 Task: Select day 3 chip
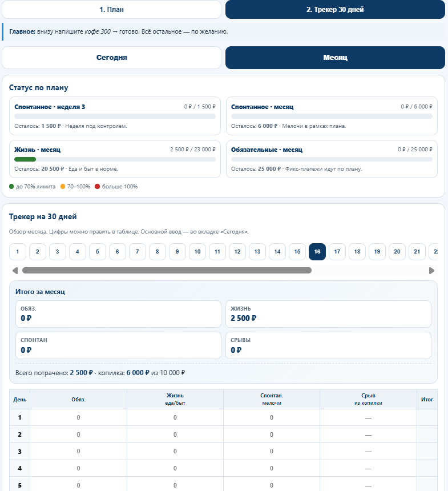pyautogui.click(x=57, y=252)
